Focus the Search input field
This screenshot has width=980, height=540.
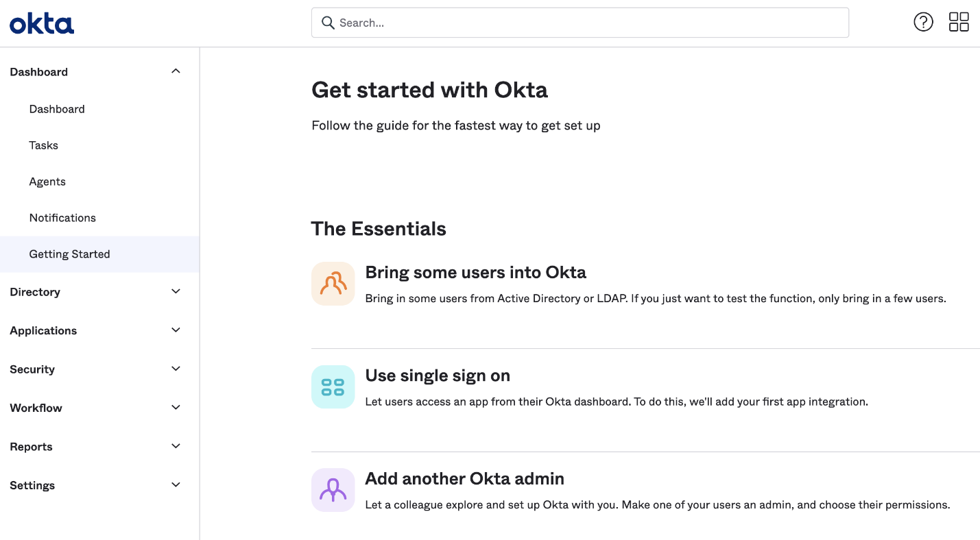click(x=580, y=23)
